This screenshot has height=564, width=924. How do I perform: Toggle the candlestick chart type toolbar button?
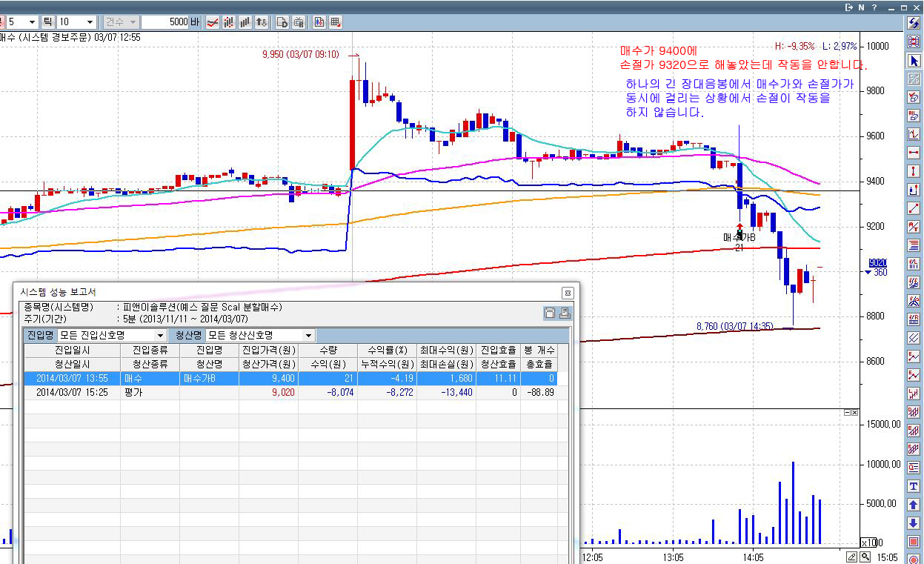click(x=228, y=22)
